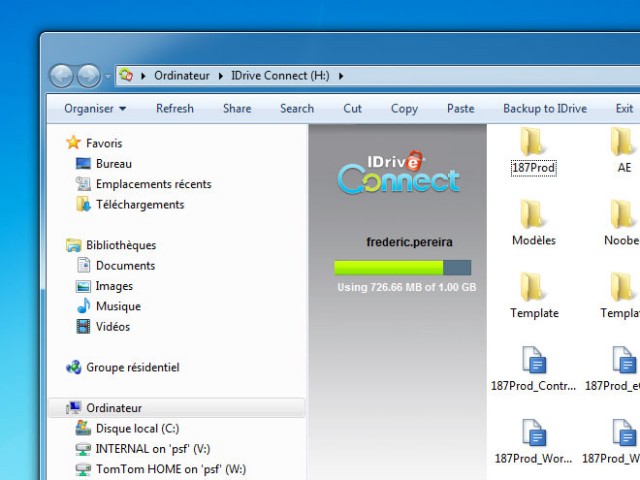This screenshot has width=640, height=480.
Task: Expand the arrow after IDrive Connect (H:)
Action: click(x=340, y=76)
